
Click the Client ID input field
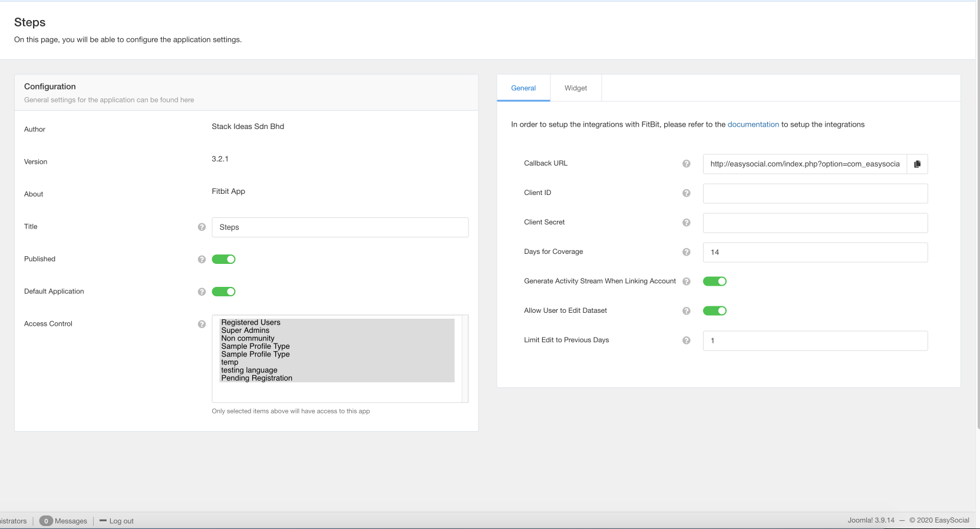815,194
